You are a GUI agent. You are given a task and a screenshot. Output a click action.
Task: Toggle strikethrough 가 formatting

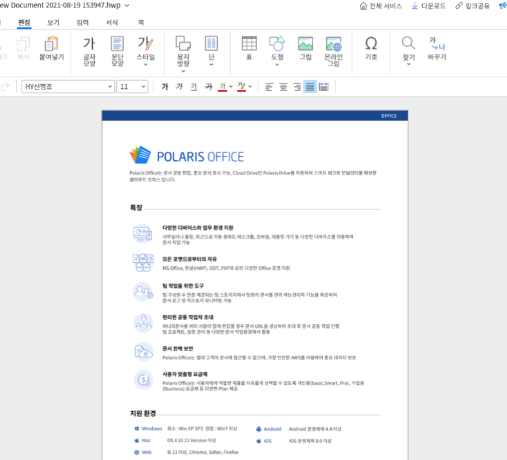click(209, 87)
